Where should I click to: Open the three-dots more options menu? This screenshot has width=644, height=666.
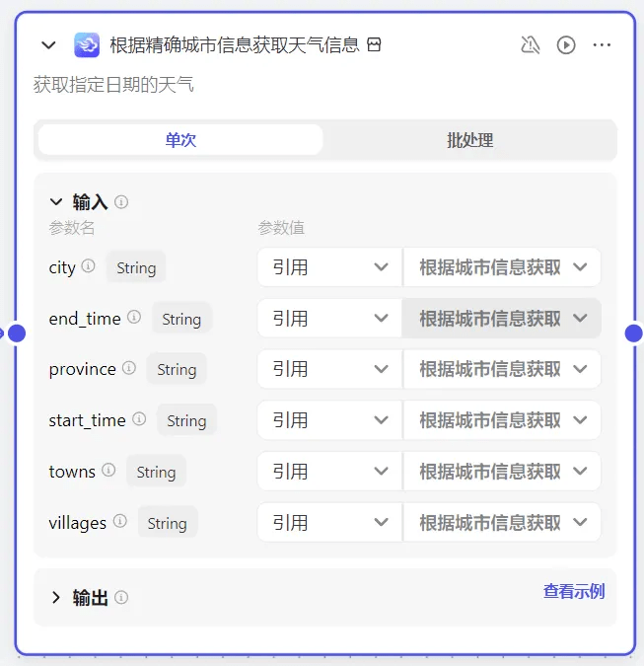click(x=602, y=44)
